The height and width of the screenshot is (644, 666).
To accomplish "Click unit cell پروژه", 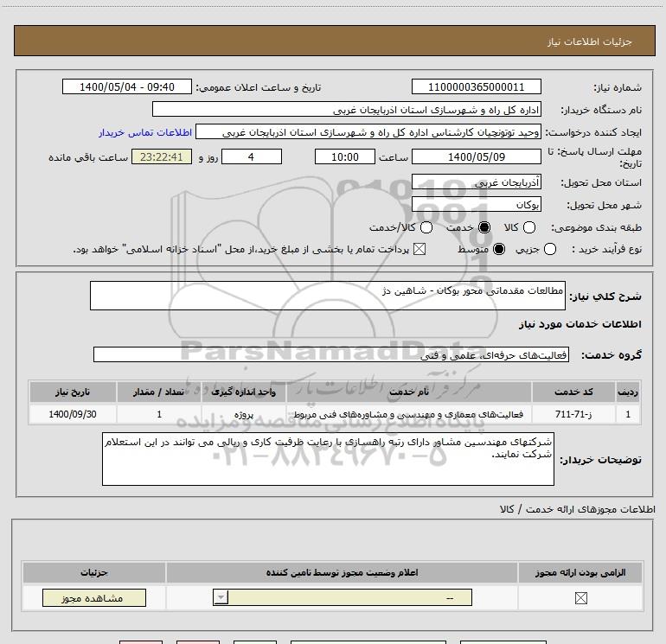I will pos(244,414).
